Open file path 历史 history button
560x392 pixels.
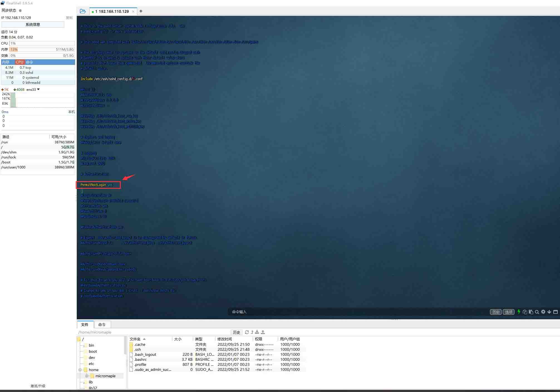[x=237, y=332]
